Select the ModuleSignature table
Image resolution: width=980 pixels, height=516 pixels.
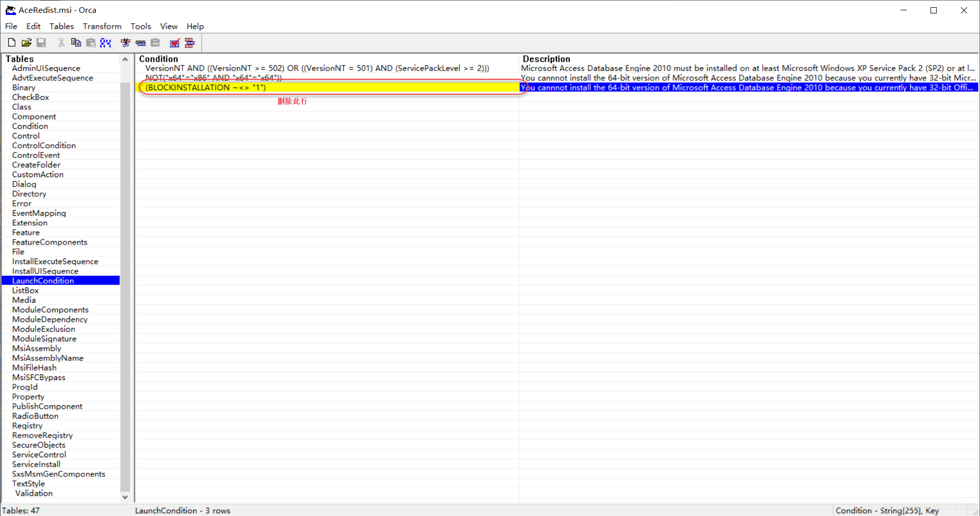[x=44, y=339]
